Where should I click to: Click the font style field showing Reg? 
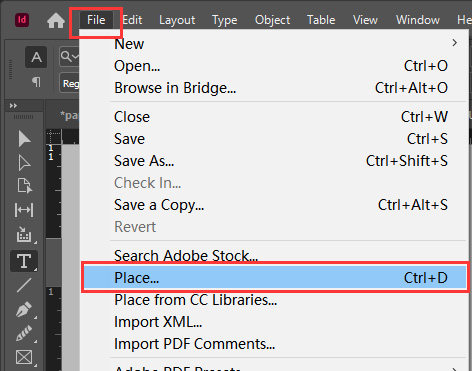[x=70, y=83]
